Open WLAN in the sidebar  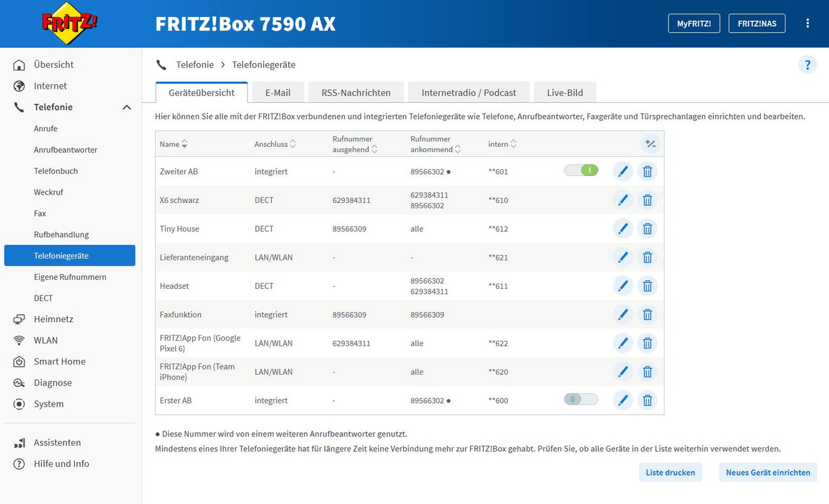[46, 340]
